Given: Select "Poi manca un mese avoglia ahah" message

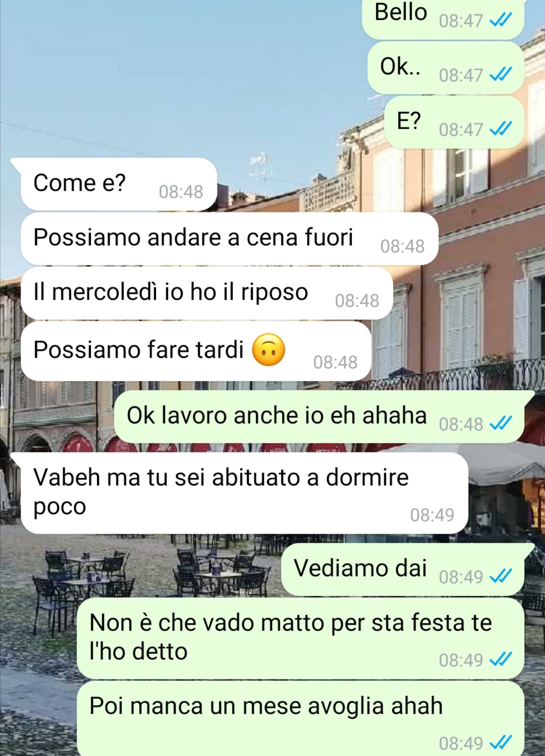Looking at the screenshot, I should [x=300, y=718].
